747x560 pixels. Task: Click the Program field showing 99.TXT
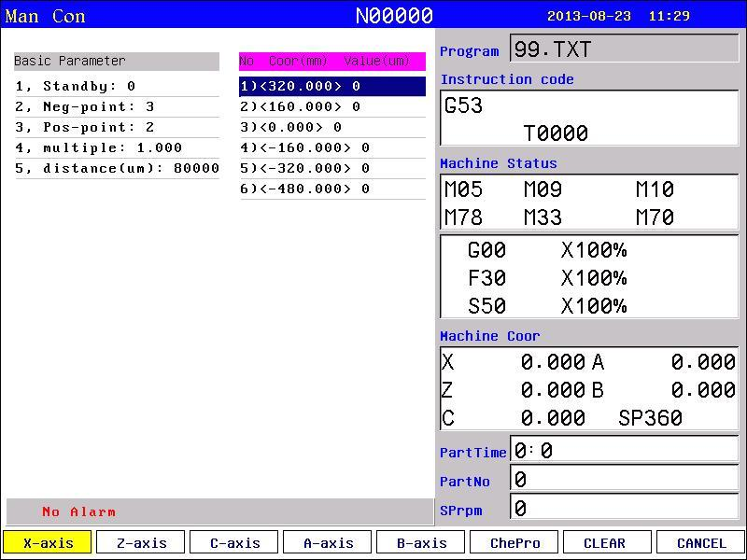coord(624,49)
